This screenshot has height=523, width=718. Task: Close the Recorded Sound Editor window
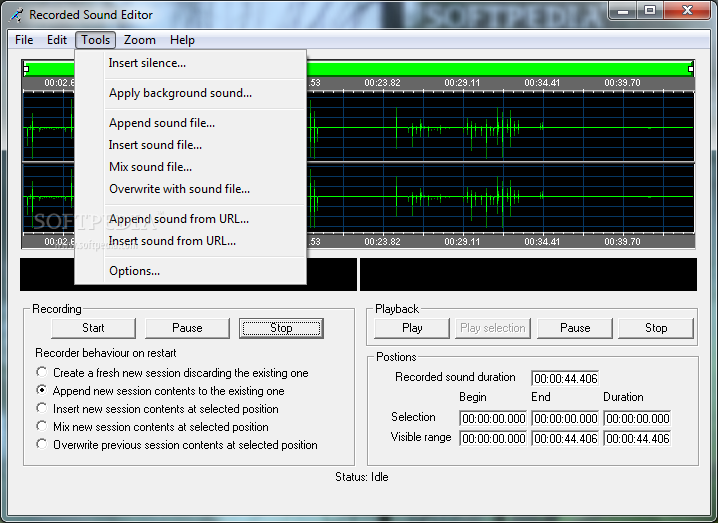coord(687,10)
